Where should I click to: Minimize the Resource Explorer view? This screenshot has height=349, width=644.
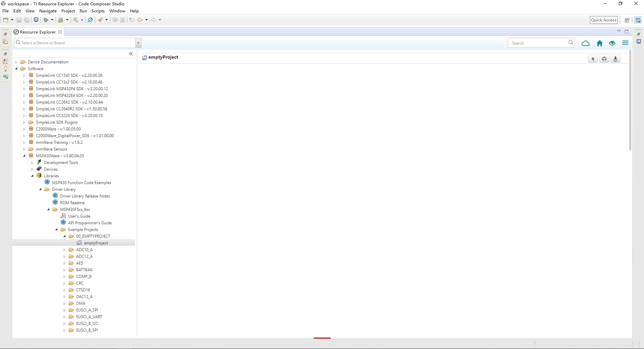click(618, 31)
